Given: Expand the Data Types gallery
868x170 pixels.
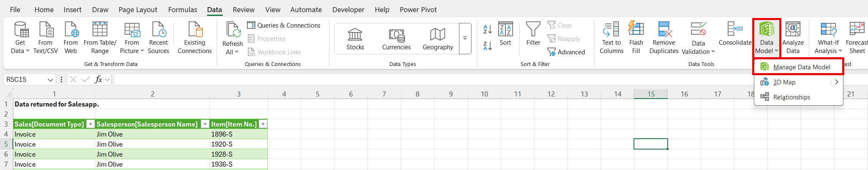Looking at the screenshot, I should point(465,38).
